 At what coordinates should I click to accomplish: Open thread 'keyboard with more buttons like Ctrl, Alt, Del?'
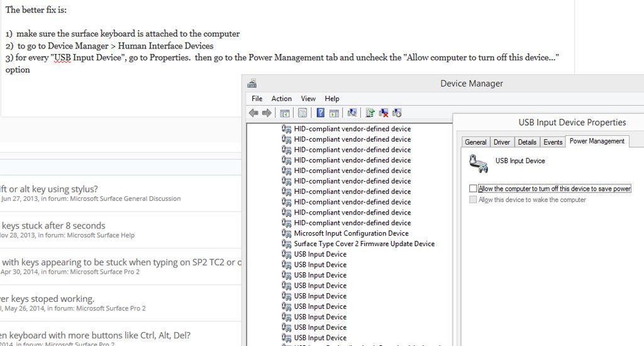pos(96,335)
